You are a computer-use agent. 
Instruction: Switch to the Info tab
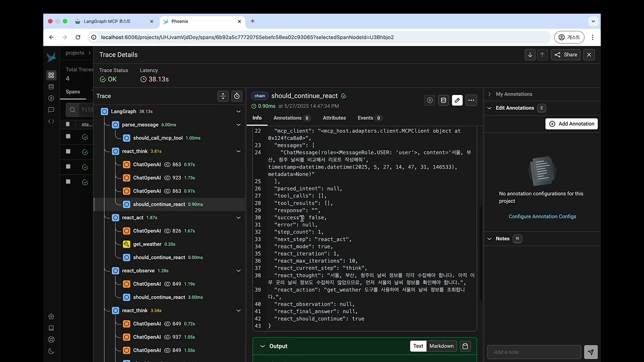pyautogui.click(x=257, y=118)
